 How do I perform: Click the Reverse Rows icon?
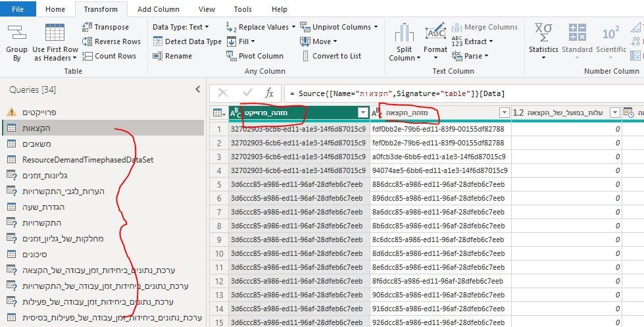(87, 41)
